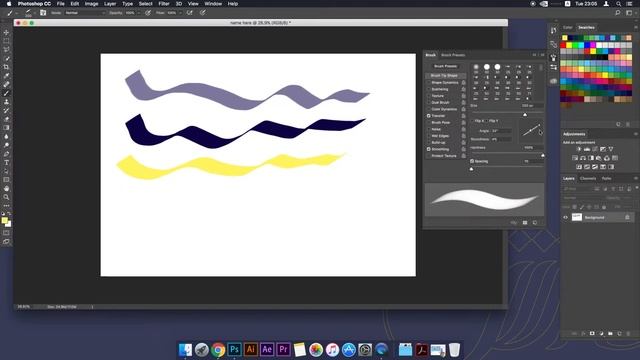Open the blending Mode dropdown in options bar
This screenshot has height=360, width=640.
pos(85,13)
